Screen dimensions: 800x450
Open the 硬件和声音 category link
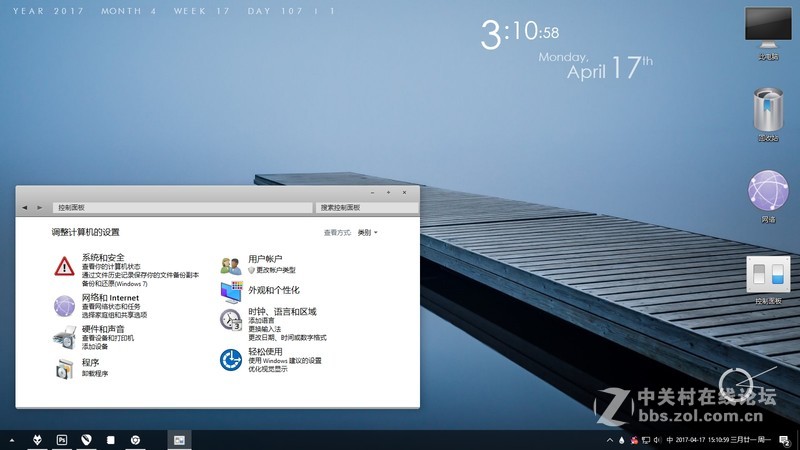(x=103, y=329)
